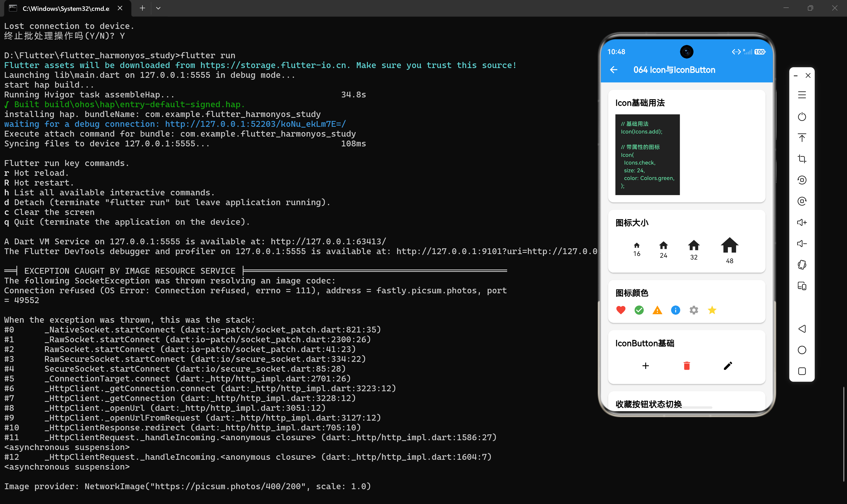Screen dimensions: 847x504
Task: Click 'd Detach' command line in terminal
Action: (167, 202)
